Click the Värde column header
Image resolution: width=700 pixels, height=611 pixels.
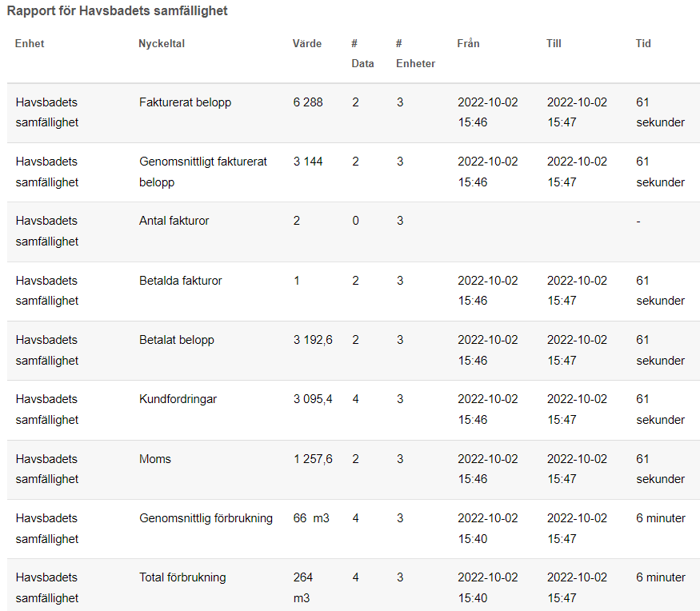(306, 43)
